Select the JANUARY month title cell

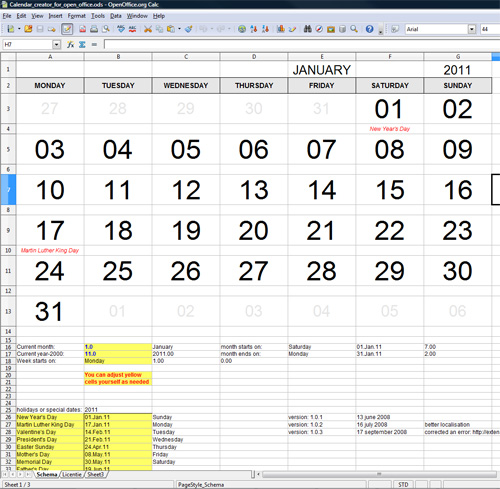coord(321,69)
